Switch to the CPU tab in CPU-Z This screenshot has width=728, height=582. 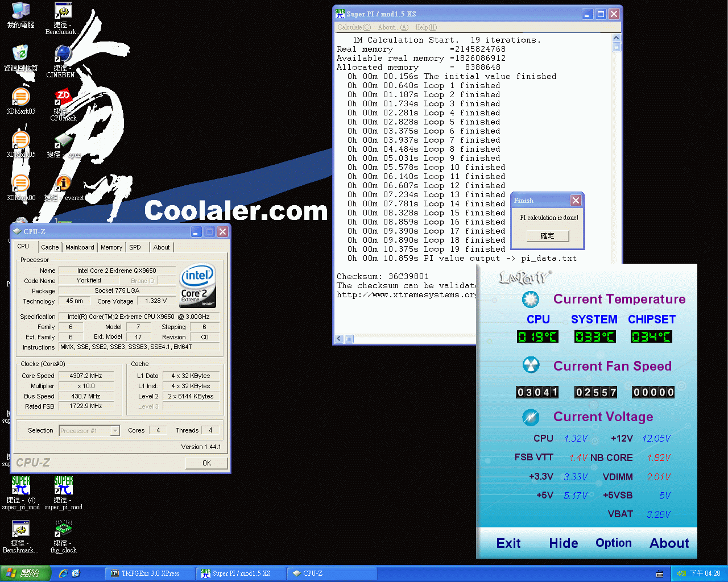click(23, 246)
